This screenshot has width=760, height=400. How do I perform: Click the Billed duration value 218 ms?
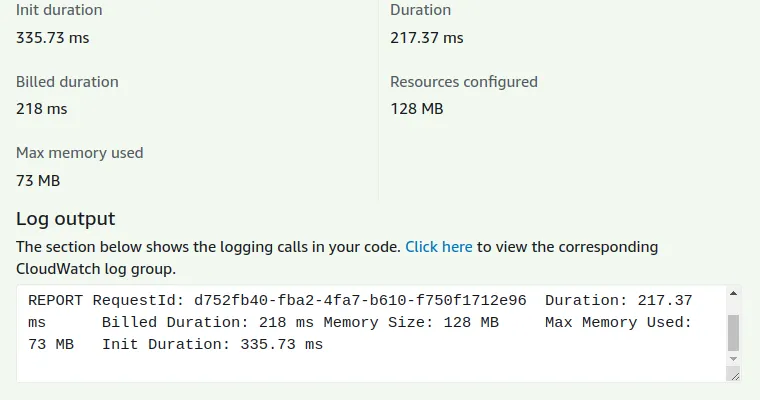click(x=42, y=109)
